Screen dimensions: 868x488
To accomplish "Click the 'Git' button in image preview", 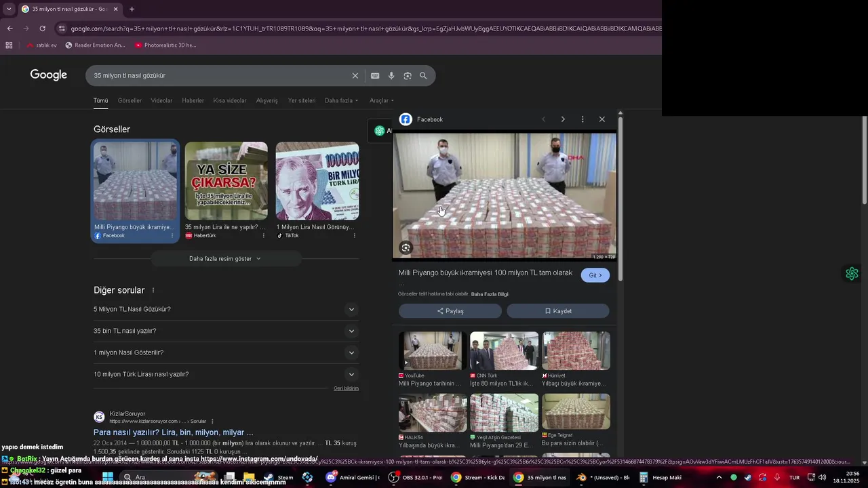I will 595,275.
